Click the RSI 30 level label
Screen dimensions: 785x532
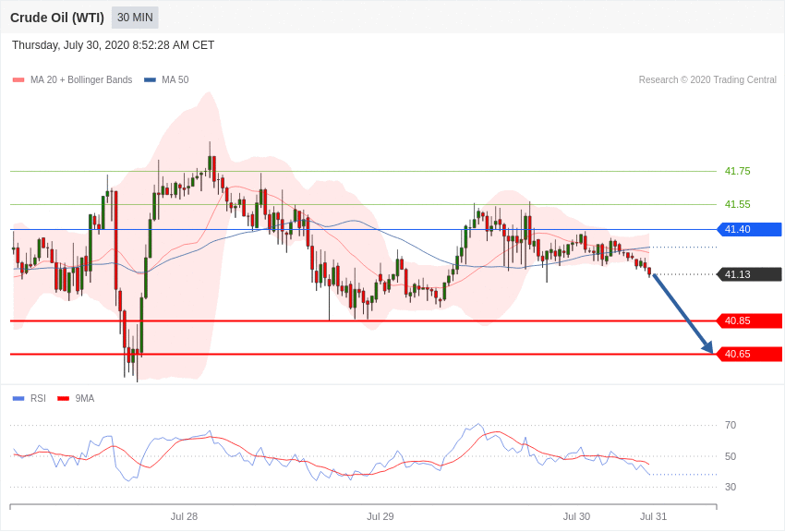(x=731, y=487)
